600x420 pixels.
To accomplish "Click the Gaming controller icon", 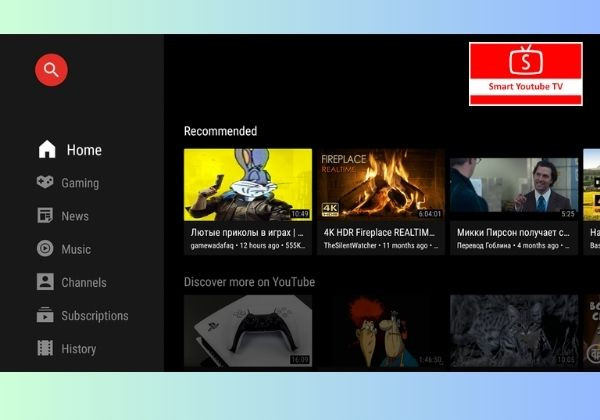I will click(45, 182).
